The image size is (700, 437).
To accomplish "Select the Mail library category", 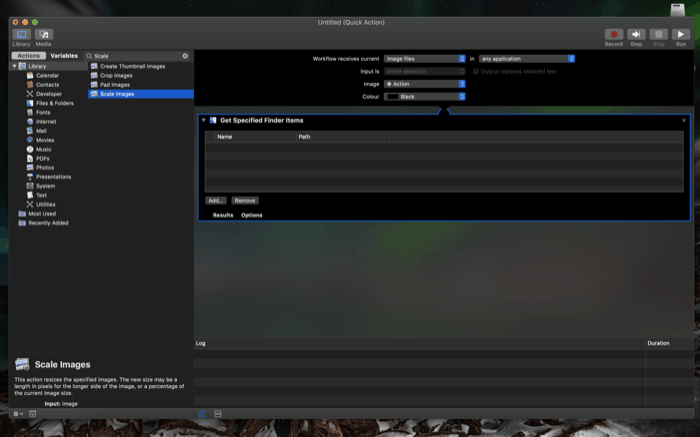I will coord(41,131).
